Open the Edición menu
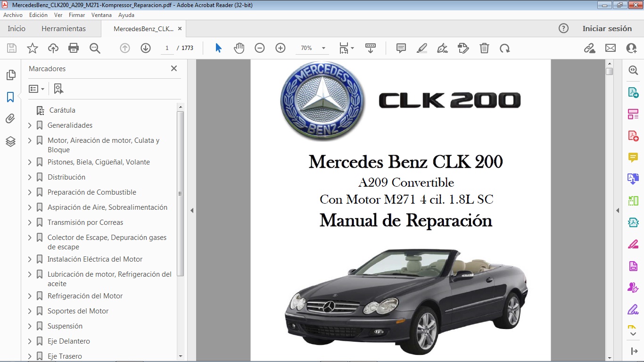The width and height of the screenshot is (644, 362). (38, 15)
